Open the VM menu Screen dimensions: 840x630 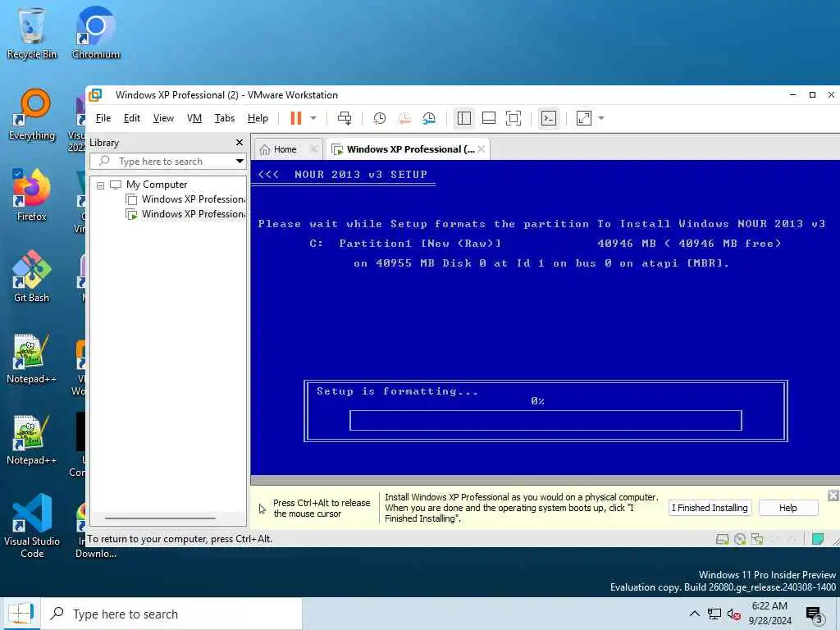coord(194,118)
